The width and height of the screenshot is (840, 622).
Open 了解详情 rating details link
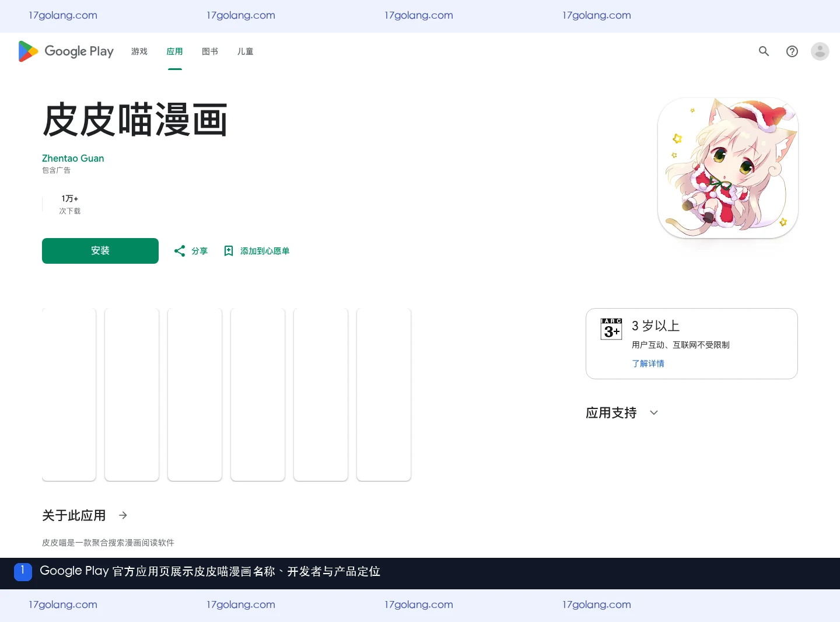click(x=648, y=364)
